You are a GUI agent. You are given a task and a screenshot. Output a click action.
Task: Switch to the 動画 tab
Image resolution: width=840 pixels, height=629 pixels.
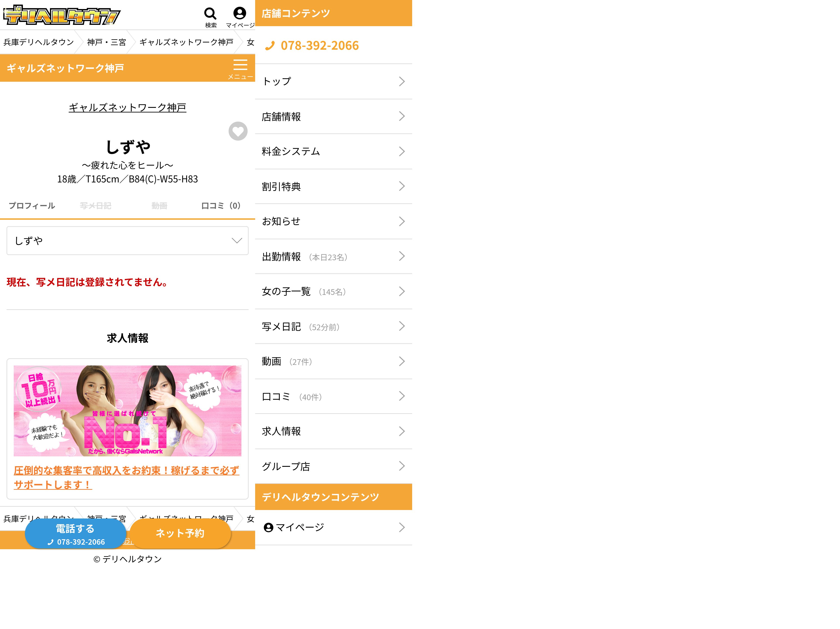[159, 206]
